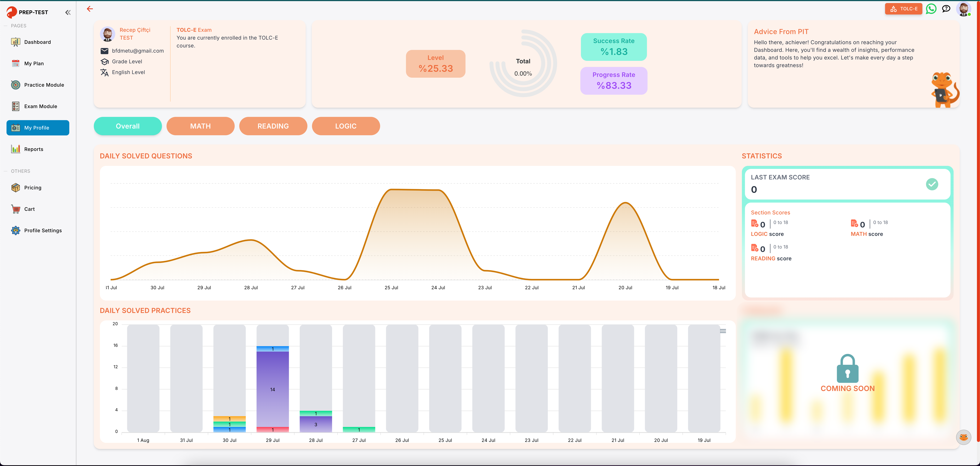The image size is (980, 466).
Task: Click the red back arrow
Action: pyautogui.click(x=90, y=9)
